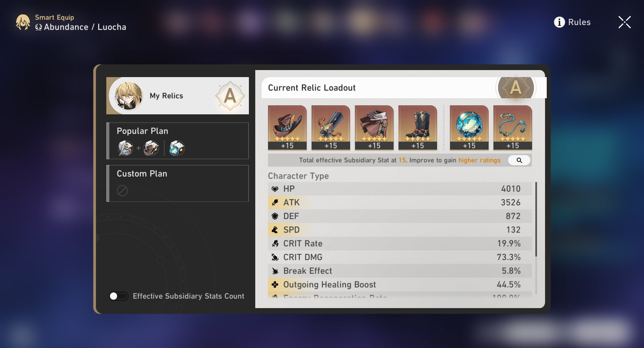Click the magnifier search button
The image size is (644, 348).
coord(519,160)
